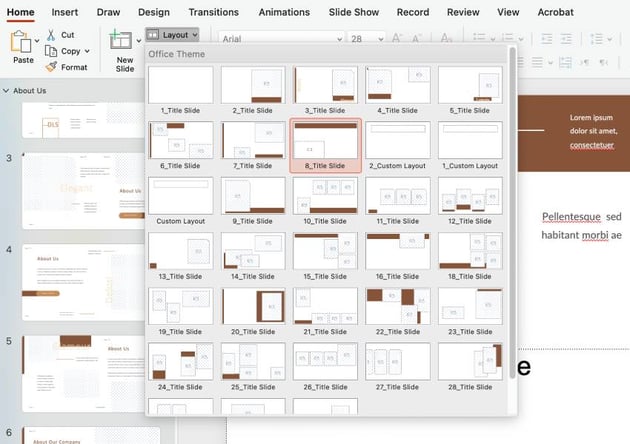The height and width of the screenshot is (444, 630).
Task: Switch to the Transitions tab
Action: coord(213,12)
